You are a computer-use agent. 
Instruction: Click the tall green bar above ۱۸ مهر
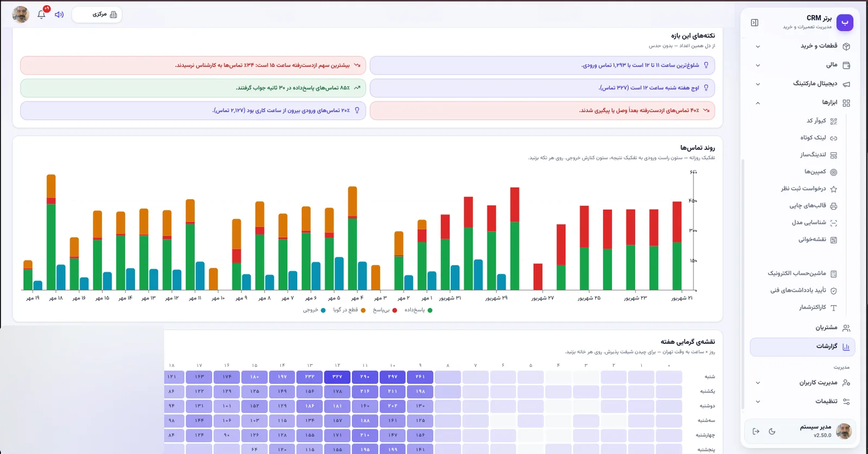51,247
